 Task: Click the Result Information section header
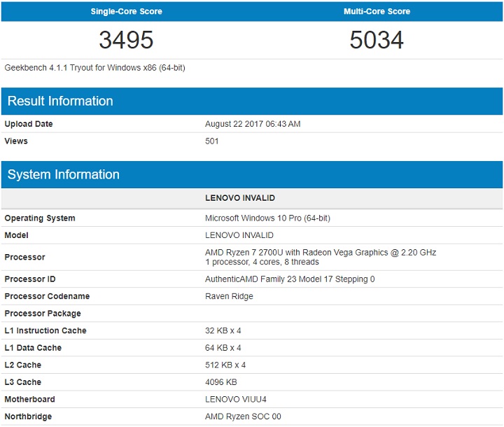(252, 101)
